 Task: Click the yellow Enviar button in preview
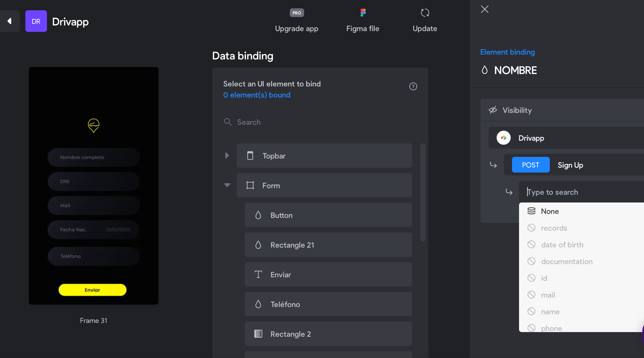coord(92,290)
